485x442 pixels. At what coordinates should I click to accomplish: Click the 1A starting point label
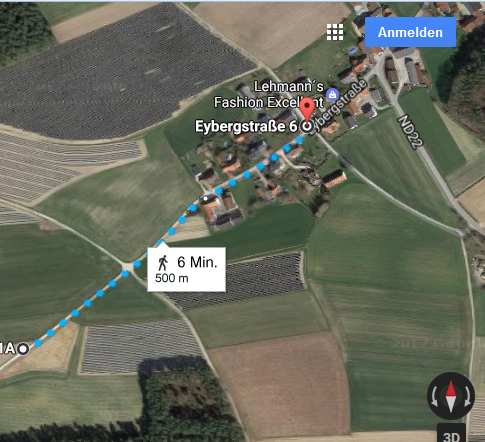(x=7, y=349)
